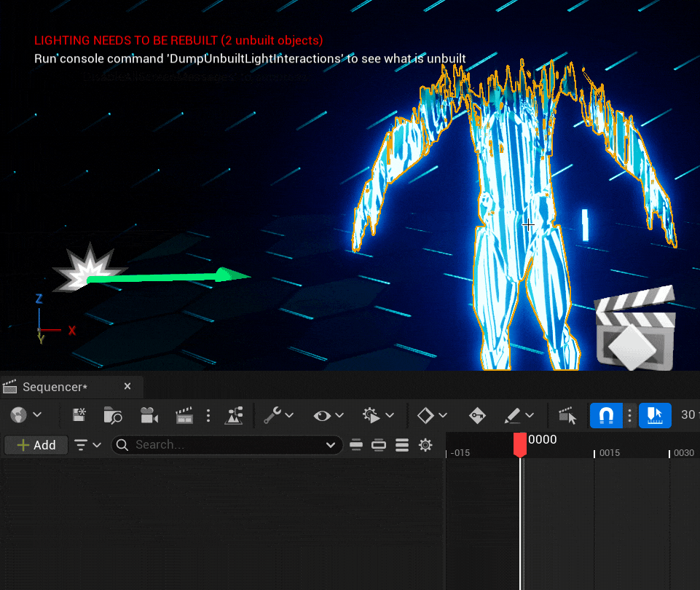
Task: Click the 0030 mark on timeline ruler
Action: (684, 453)
